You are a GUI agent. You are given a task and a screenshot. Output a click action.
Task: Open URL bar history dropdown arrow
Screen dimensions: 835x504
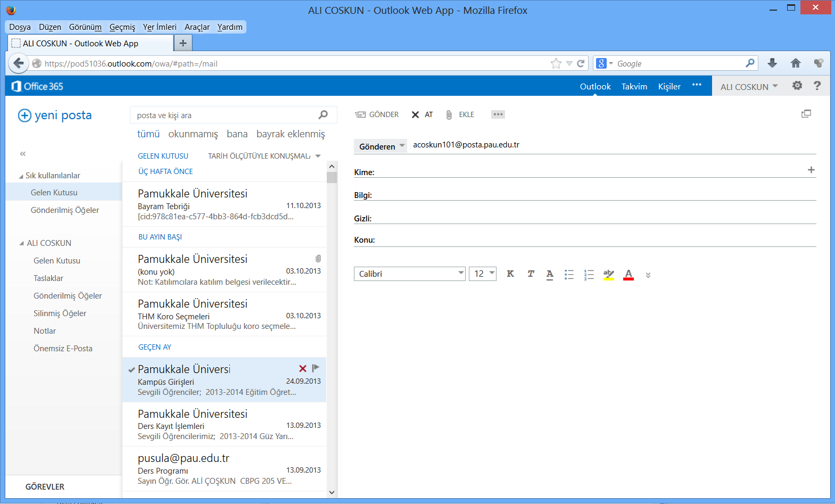[569, 63]
